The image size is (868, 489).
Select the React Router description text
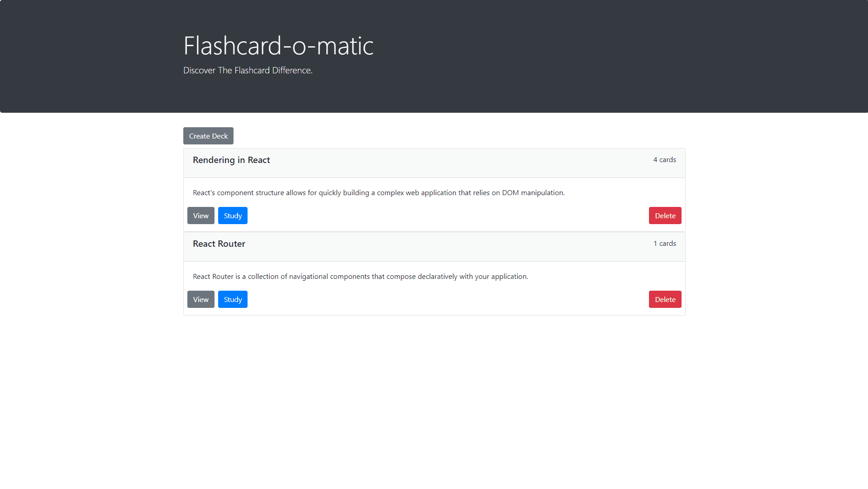(x=360, y=277)
